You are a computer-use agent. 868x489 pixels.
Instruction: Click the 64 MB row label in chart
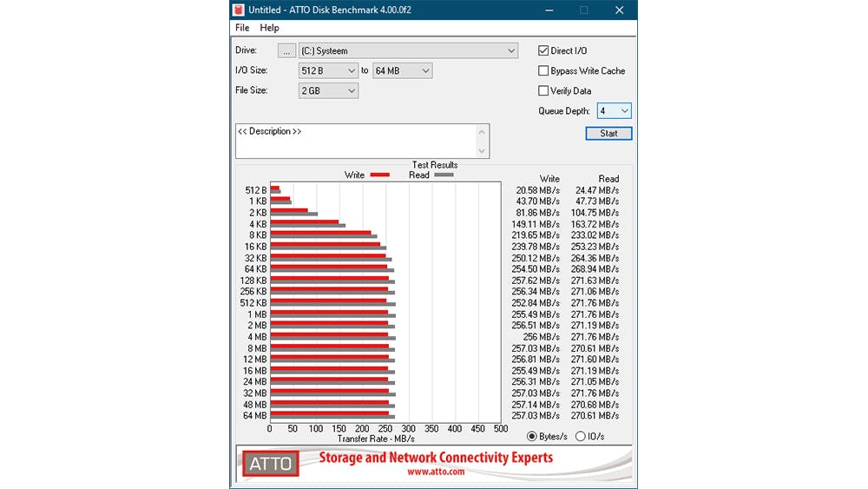coord(254,415)
